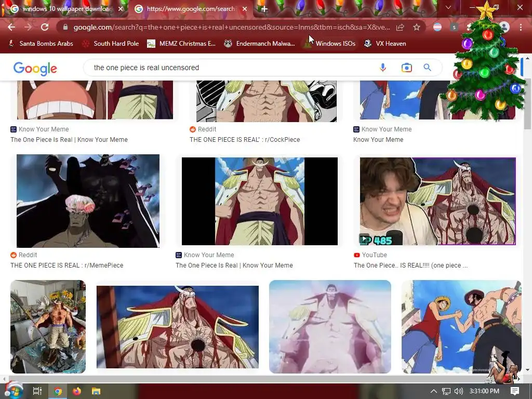
Task: Open the network status tray icon
Action: point(446,391)
